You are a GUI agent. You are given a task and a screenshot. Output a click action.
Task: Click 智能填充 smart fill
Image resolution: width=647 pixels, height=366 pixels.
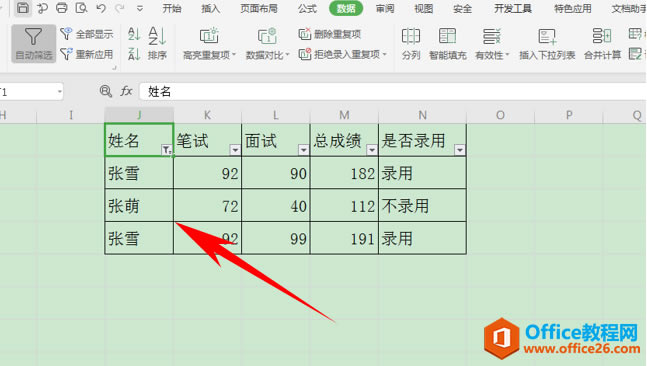pos(448,43)
